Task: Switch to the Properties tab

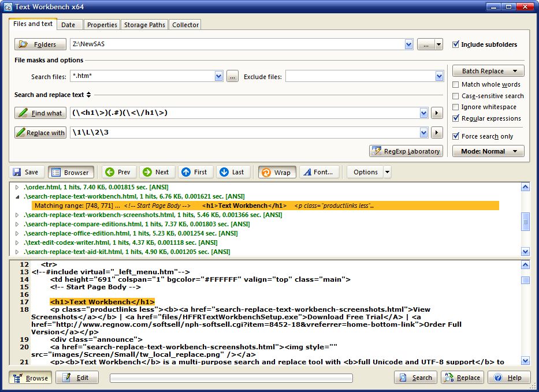Action: [x=102, y=25]
